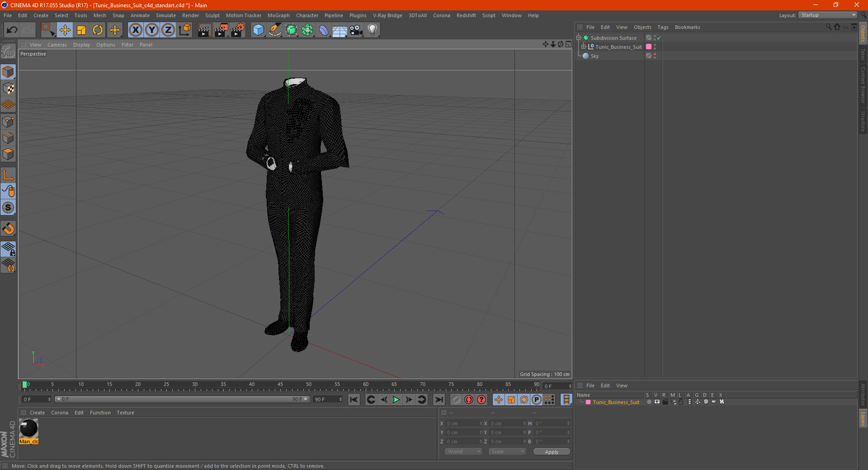Activate the Rotate tool
868x470 pixels.
pos(98,30)
